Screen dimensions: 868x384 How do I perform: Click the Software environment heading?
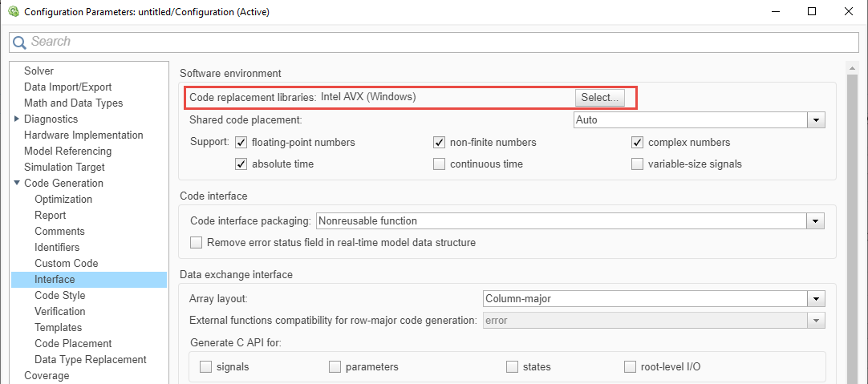(231, 73)
